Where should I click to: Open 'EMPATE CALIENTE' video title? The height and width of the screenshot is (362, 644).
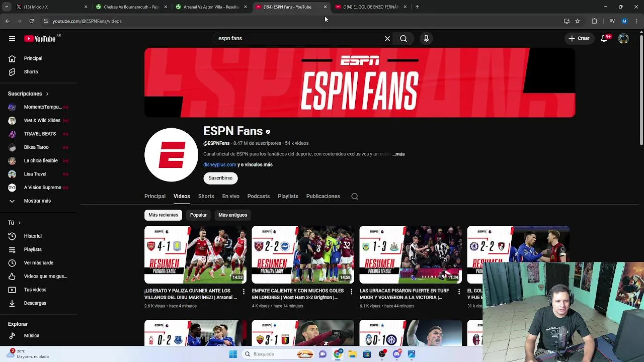click(x=298, y=294)
